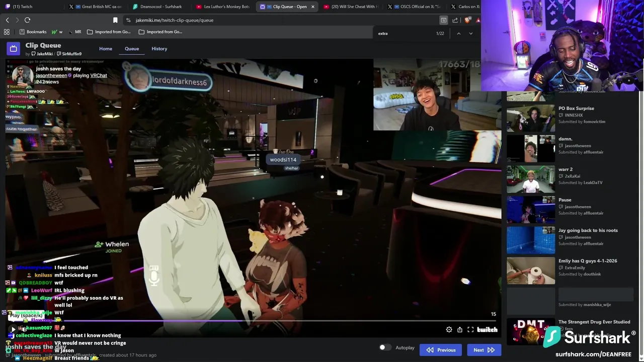This screenshot has height=362, width=644.
Task: Click the Clip Queue logo icon
Action: coord(13,49)
